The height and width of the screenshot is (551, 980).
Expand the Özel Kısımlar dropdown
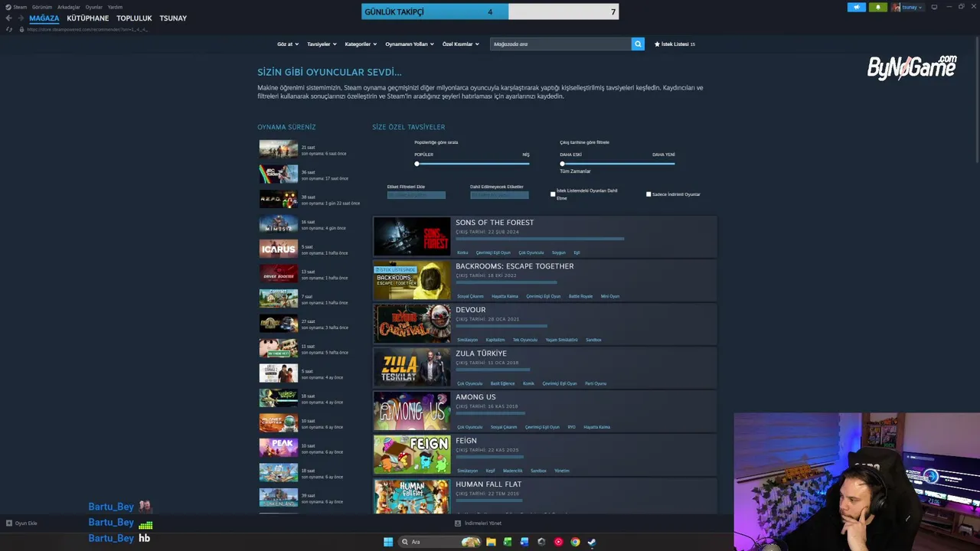[461, 44]
